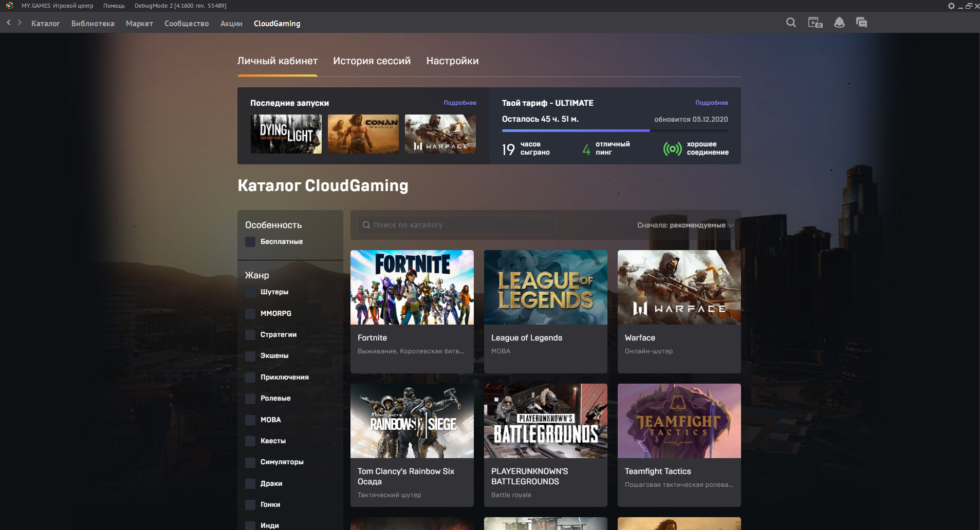Go back with the left arrow
Image resolution: width=980 pixels, height=530 pixels.
tap(9, 23)
